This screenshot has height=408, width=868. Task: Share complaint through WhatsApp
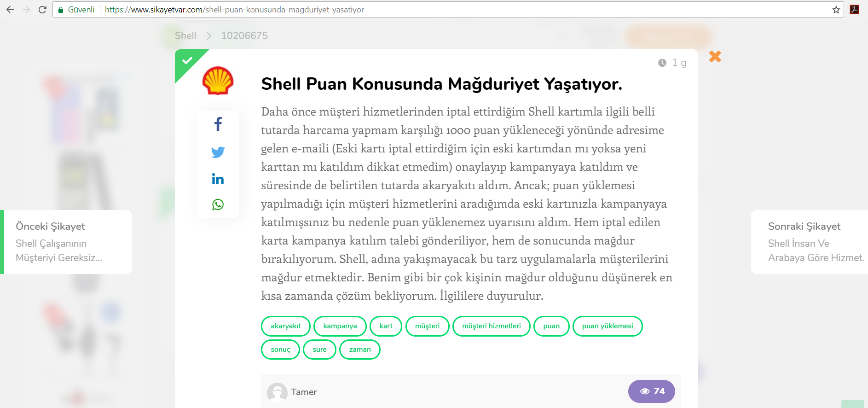pyautogui.click(x=218, y=204)
